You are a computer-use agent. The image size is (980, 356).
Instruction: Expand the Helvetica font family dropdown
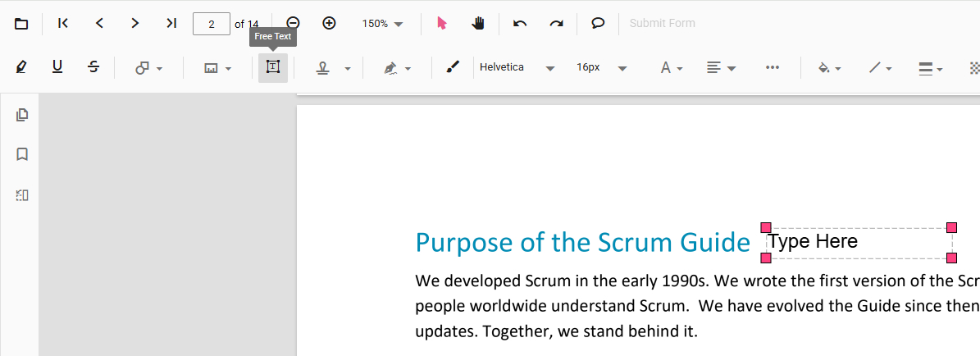tap(517, 67)
